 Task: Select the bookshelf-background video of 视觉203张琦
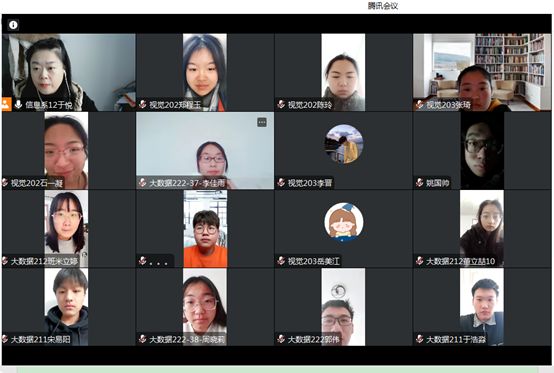point(482,72)
